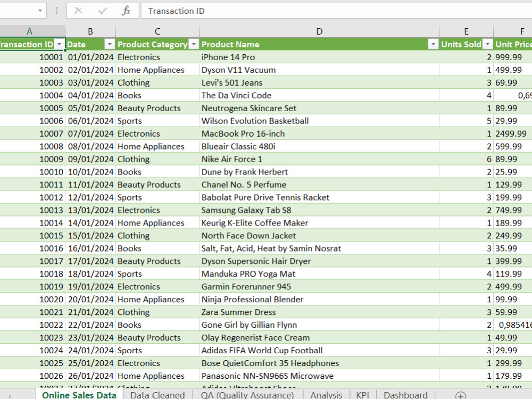Viewport: 532px width, 399px height.
Task: Click the Cancel (X) formula bar icon
Action: coord(78,11)
